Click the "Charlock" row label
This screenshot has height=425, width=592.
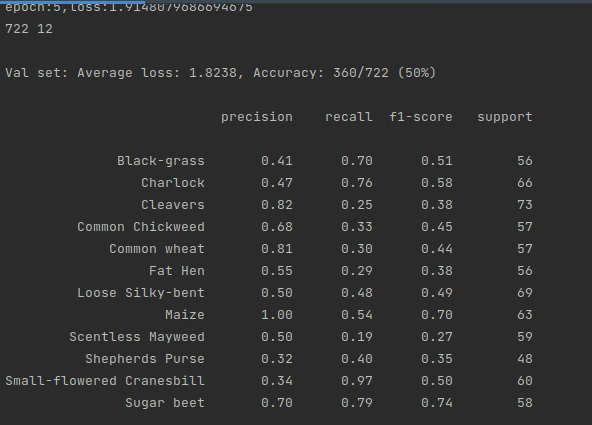point(173,183)
